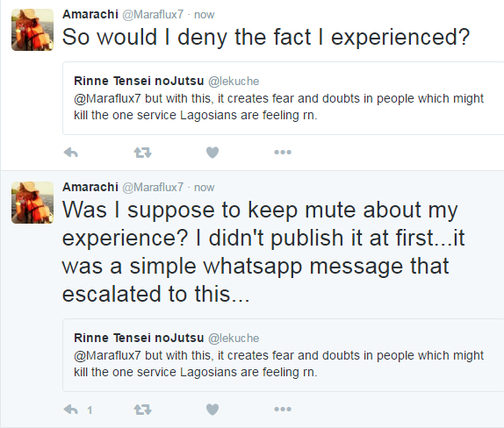Reply to the "keep mute" tweet
Image resolution: width=504 pixels, height=428 pixels.
tap(71, 410)
